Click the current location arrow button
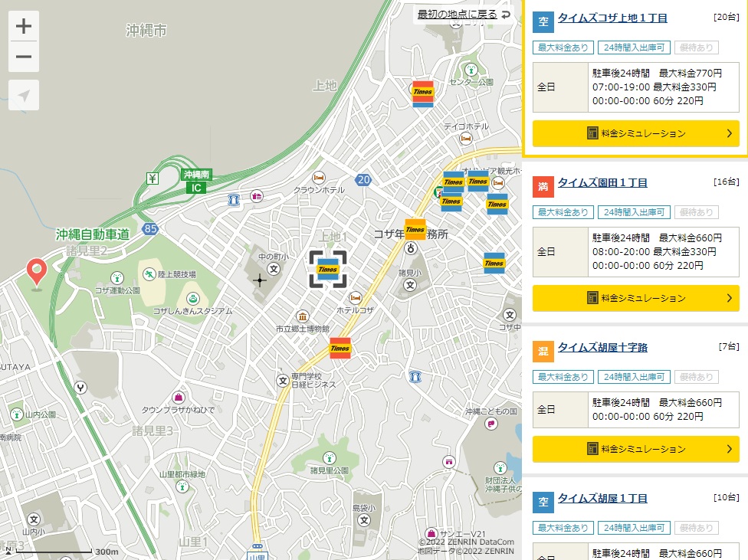 24,96
